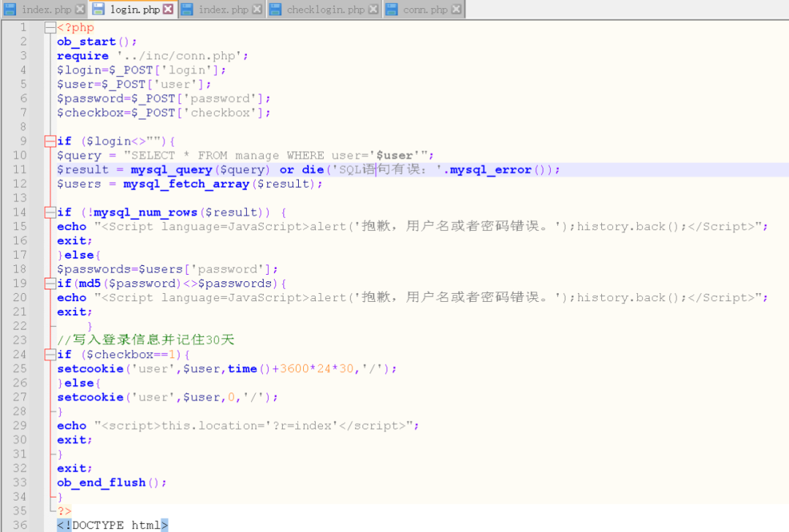Switch to the login.php tab
This screenshot has height=532, width=789.
coord(135,9)
